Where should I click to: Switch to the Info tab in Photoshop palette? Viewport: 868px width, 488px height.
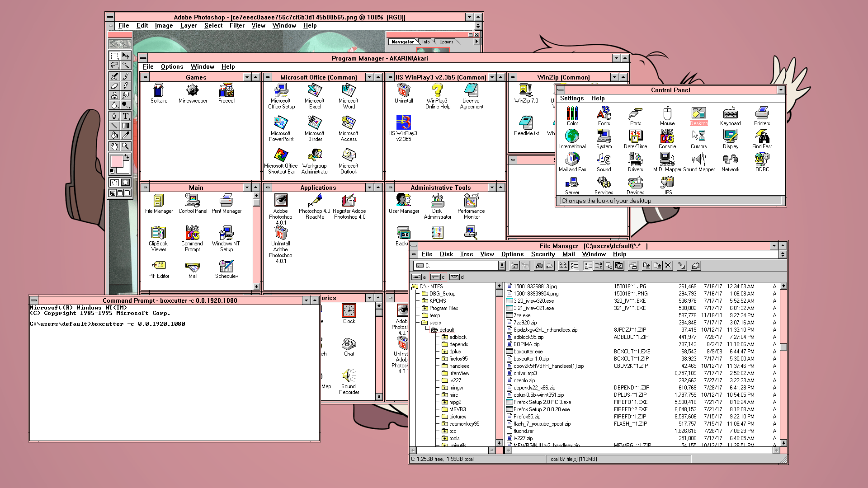426,42
